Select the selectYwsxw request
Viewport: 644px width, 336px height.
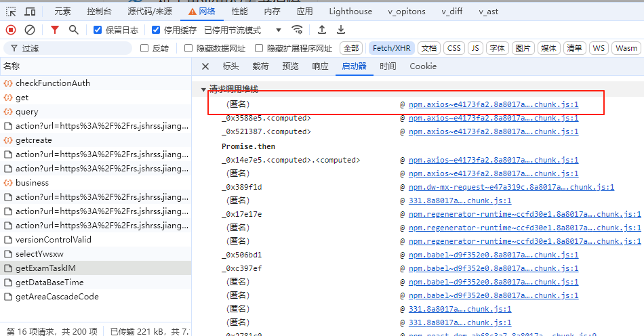pyautogui.click(x=96, y=254)
